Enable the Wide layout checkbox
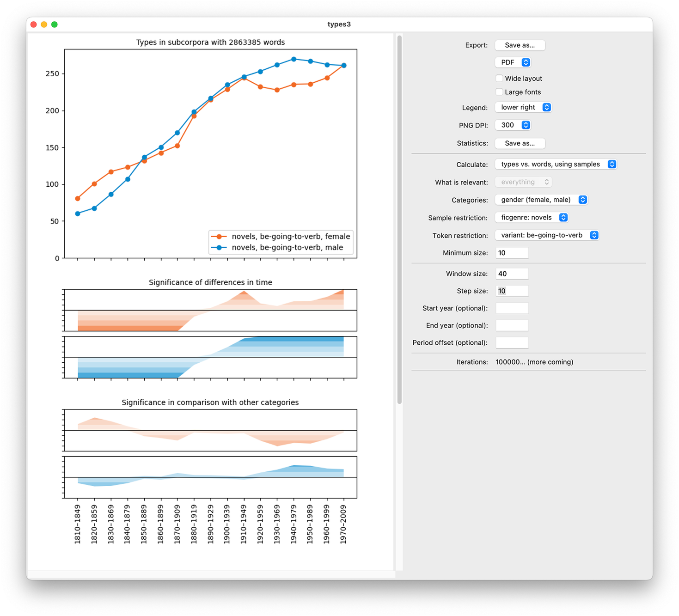Viewport: 679px width, 616px height. click(499, 79)
